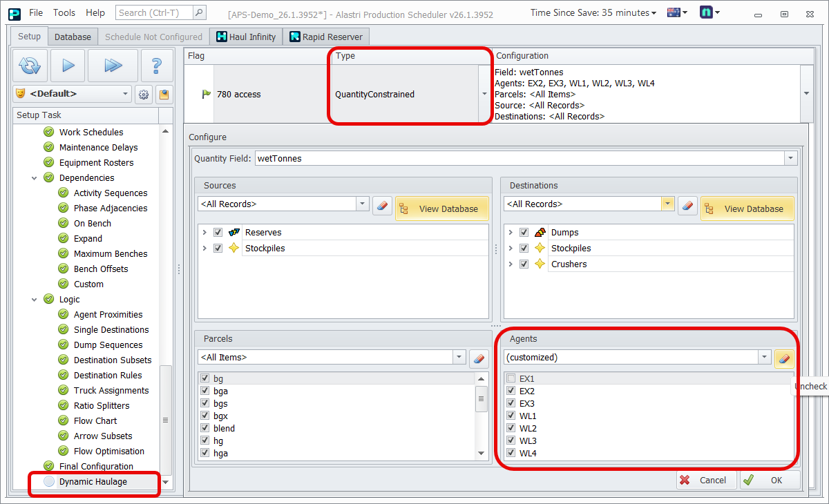Clear Agents selection with eraser icon
Screen dimensions: 829x504
click(x=783, y=358)
